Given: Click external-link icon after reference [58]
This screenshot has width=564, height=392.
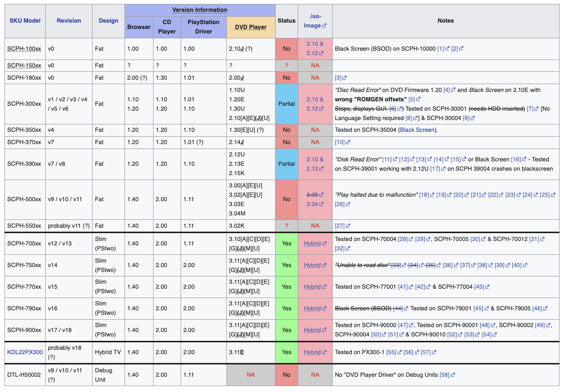Looking at the screenshot, I should click(453, 375).
